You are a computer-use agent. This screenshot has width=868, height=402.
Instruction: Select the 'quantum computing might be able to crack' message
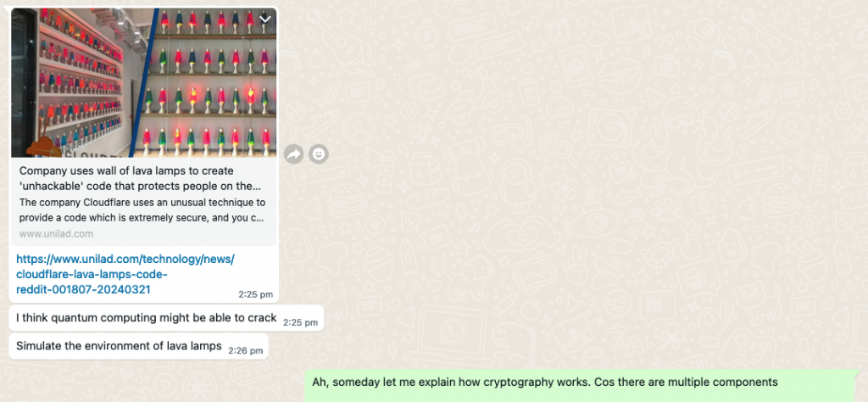point(146,318)
